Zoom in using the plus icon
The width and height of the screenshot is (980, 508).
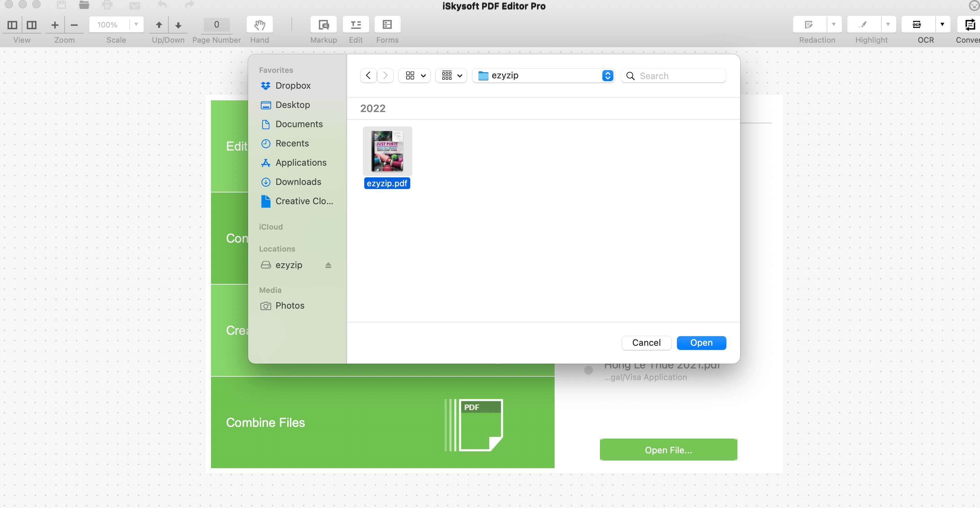pyautogui.click(x=55, y=25)
